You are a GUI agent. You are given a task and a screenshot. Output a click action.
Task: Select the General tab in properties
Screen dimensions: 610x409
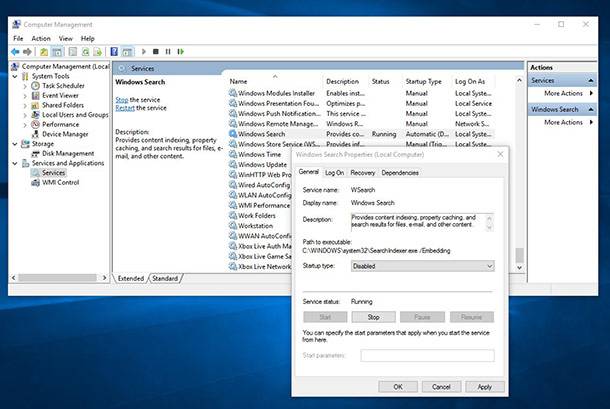click(x=309, y=172)
